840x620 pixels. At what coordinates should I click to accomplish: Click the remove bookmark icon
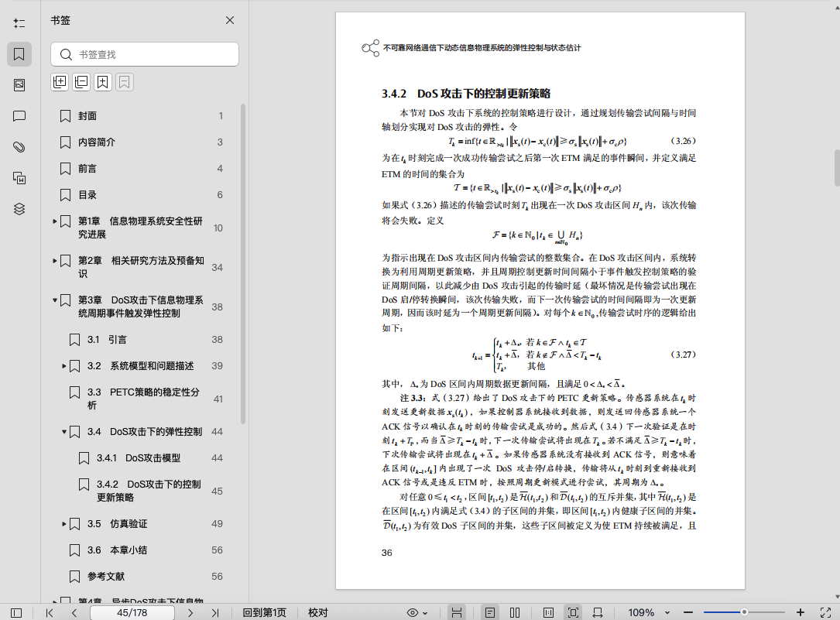(125, 82)
